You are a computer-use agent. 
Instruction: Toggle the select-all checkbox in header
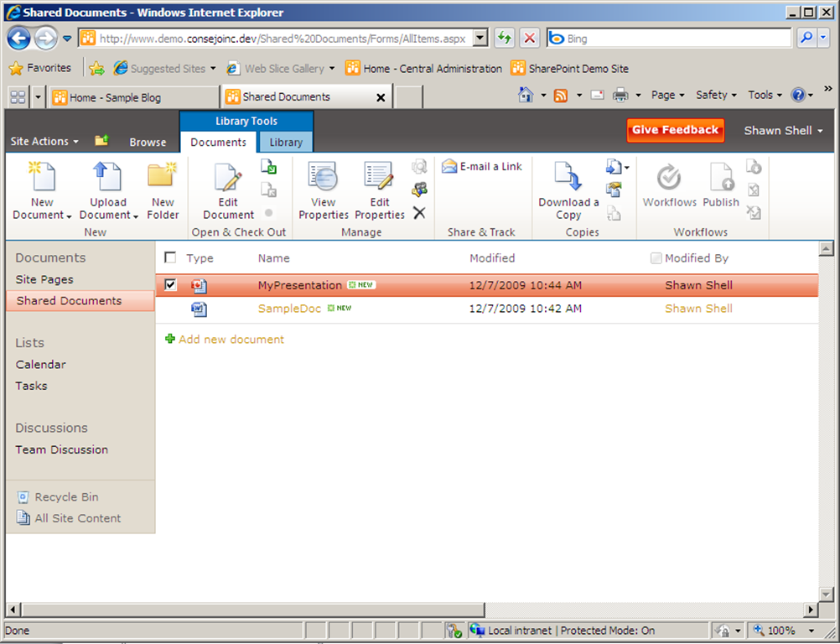pyautogui.click(x=170, y=257)
